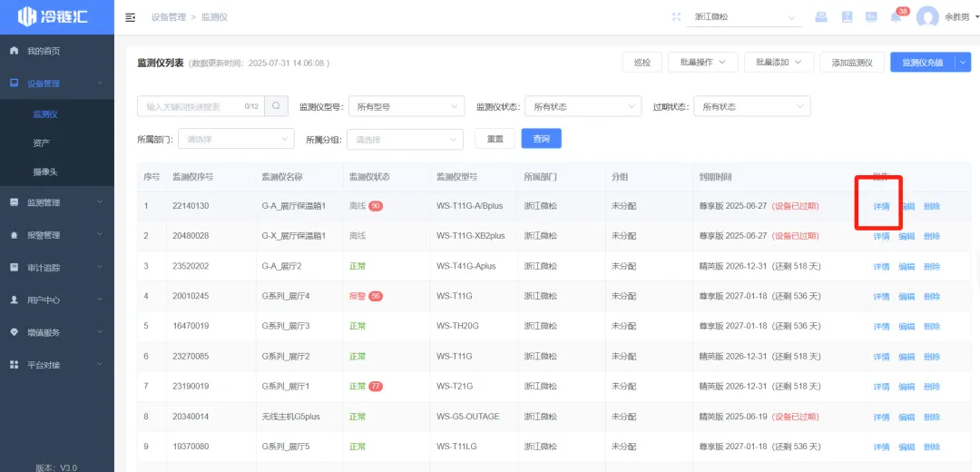The width and height of the screenshot is (980, 472).
Task: Open the help question-mark icon
Action: coord(847,17)
